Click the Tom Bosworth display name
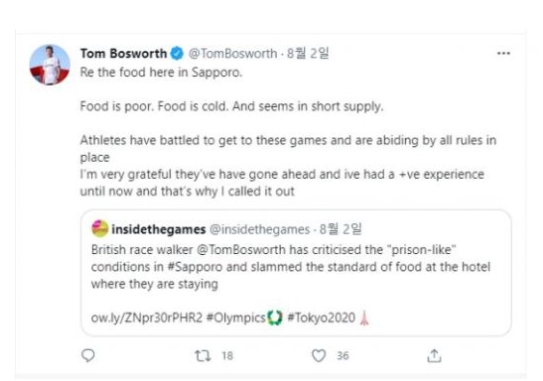This screenshot has width=543, height=381. [x=124, y=53]
